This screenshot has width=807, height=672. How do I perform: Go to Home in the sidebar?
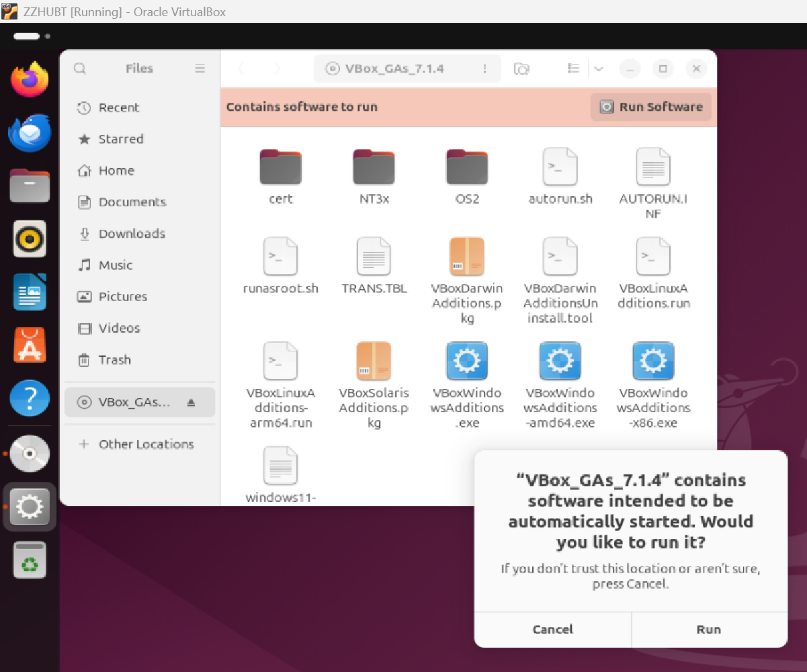point(140,171)
